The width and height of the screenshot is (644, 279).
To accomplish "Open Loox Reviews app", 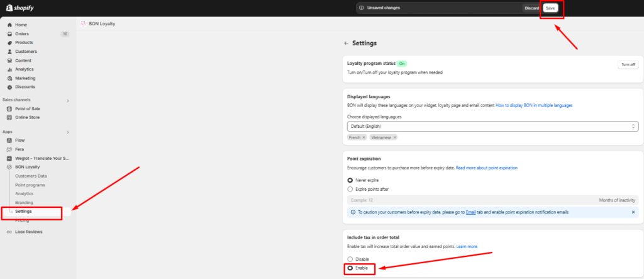I will pyautogui.click(x=29, y=232).
